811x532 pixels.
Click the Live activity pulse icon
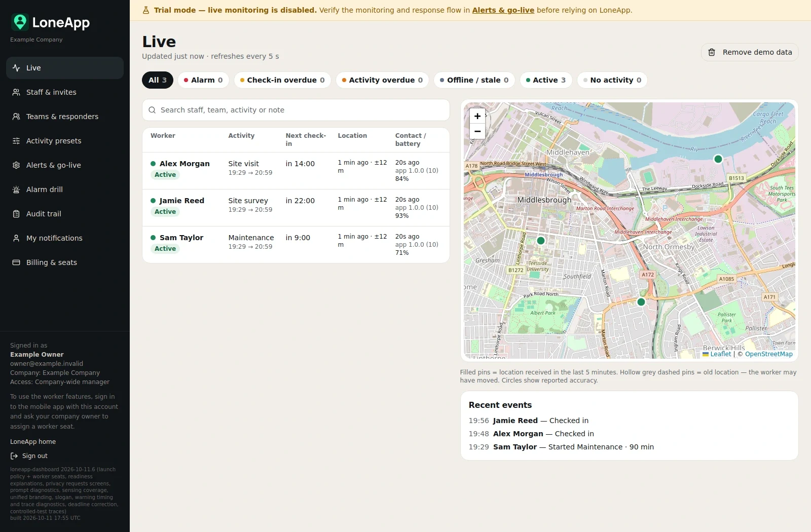(x=16, y=68)
